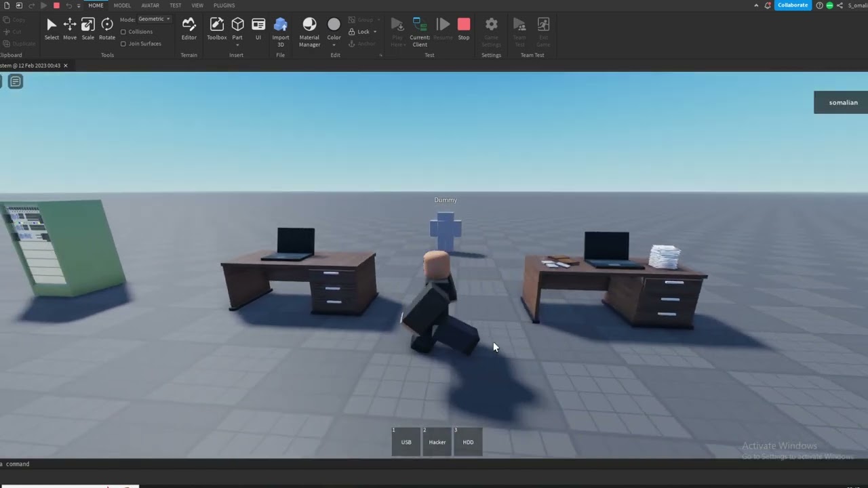Click the Dummy character in viewport
The width and height of the screenshot is (868, 488).
[x=446, y=232]
